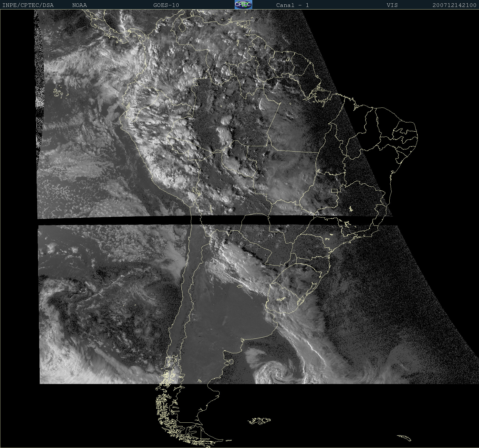This screenshot has width=479, height=448.
Task: Select the timestamp 200712142100
Action: (454, 5)
